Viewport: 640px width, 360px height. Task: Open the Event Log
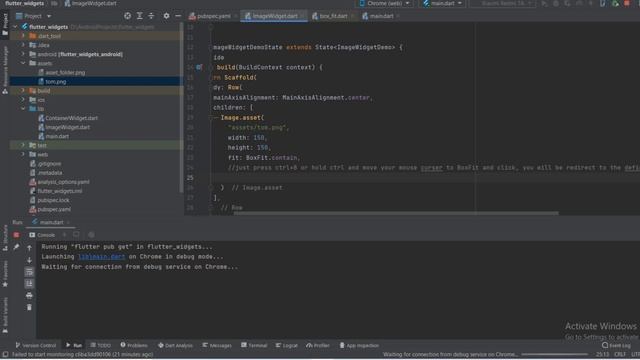click(x=616, y=345)
